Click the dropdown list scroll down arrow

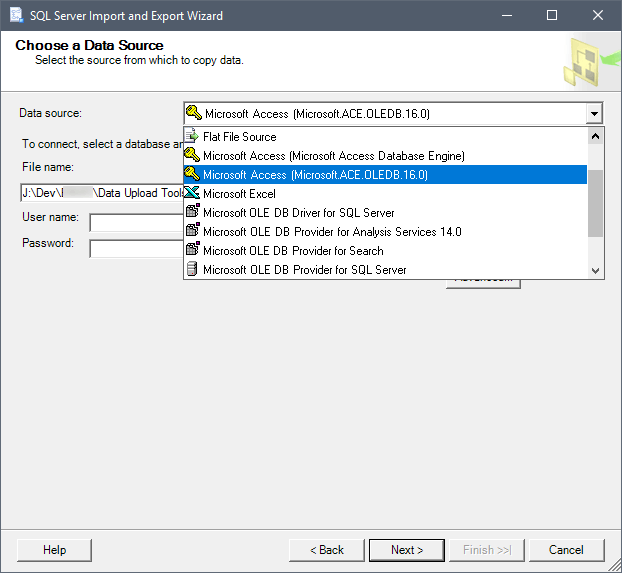[595, 271]
